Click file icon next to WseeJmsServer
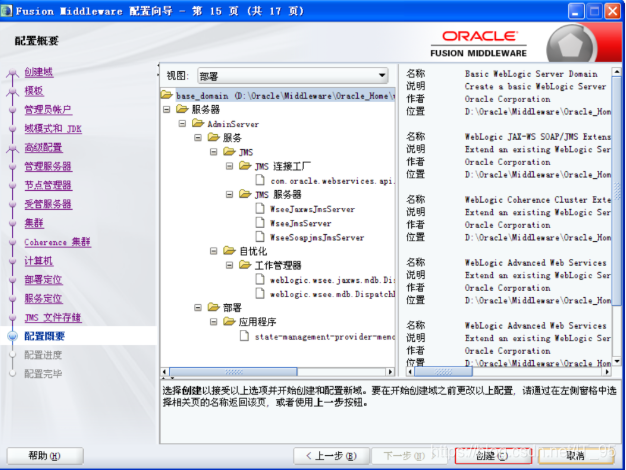This screenshot has width=626, height=470. click(260, 222)
